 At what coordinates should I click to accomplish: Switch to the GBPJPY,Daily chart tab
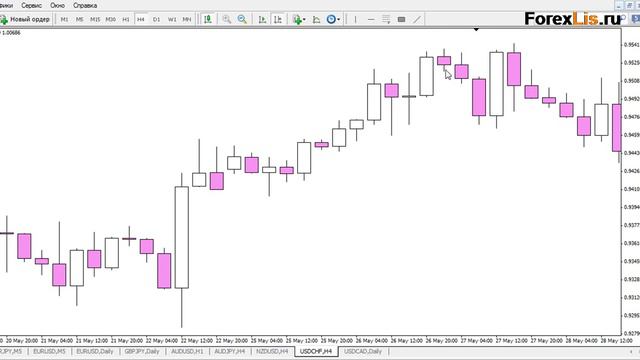[x=142, y=351]
